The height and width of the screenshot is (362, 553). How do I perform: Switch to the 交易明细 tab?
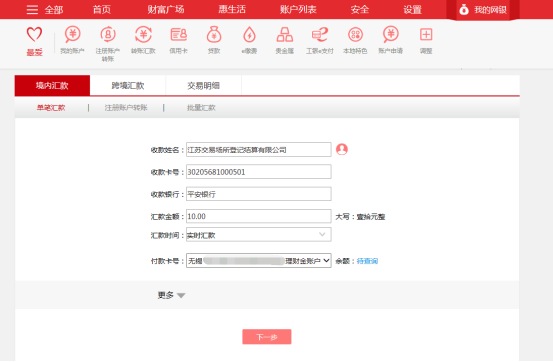(203, 85)
